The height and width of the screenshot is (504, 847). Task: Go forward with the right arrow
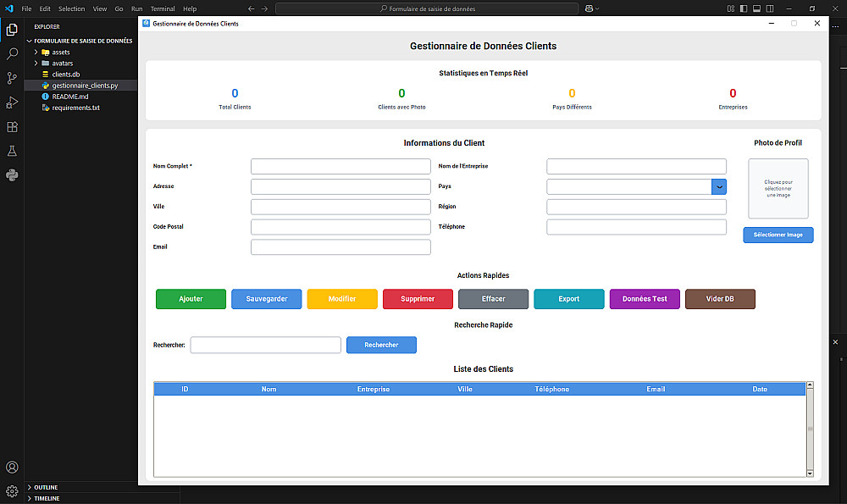[264, 8]
